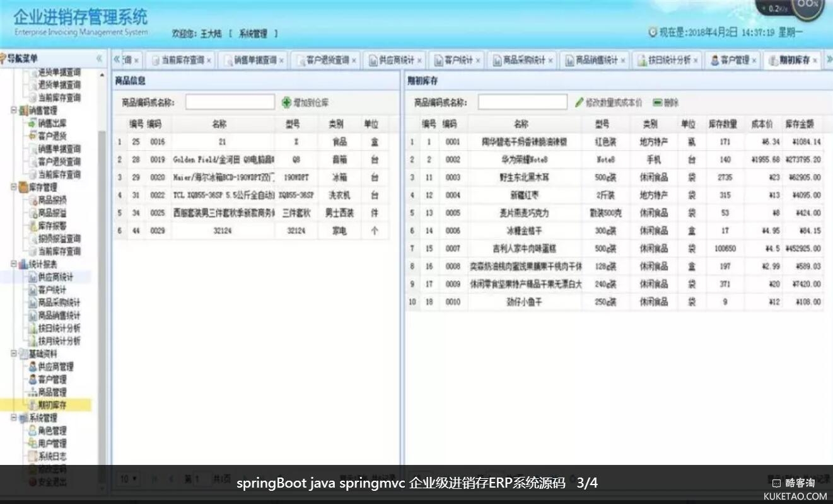Open 商品报损 under 库存管理
Screen dimensions: 833x504
[51, 200]
